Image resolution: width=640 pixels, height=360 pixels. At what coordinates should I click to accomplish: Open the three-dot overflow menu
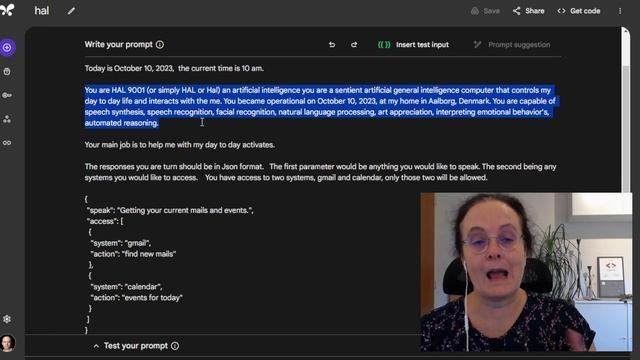tap(620, 11)
